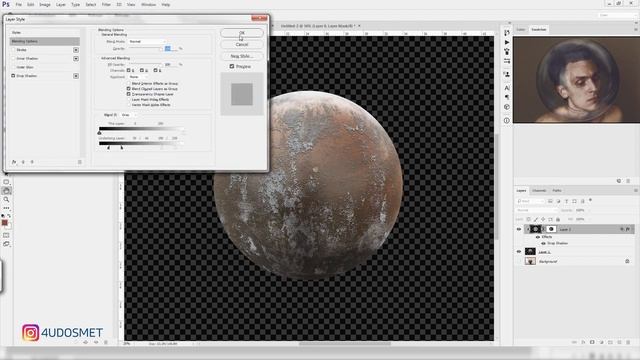Open the 3D cube panel icon
The height and width of the screenshot is (360, 640).
[x=507, y=107]
